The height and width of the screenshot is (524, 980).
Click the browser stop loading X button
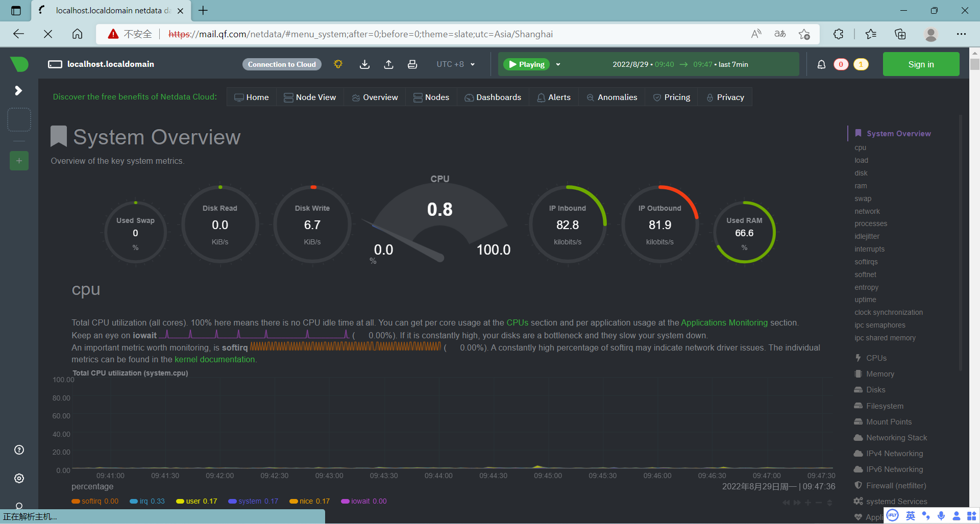[48, 34]
